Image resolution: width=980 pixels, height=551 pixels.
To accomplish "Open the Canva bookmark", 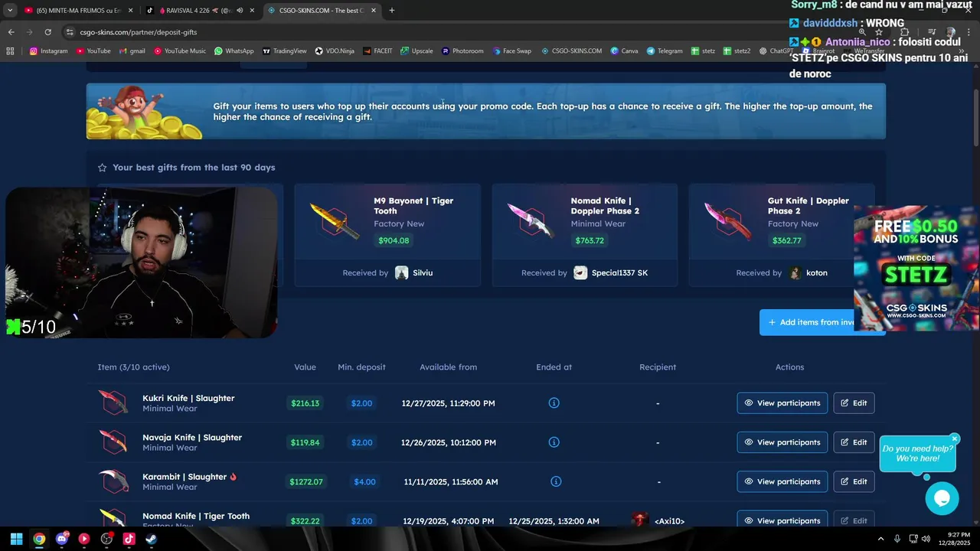I will click(x=624, y=51).
